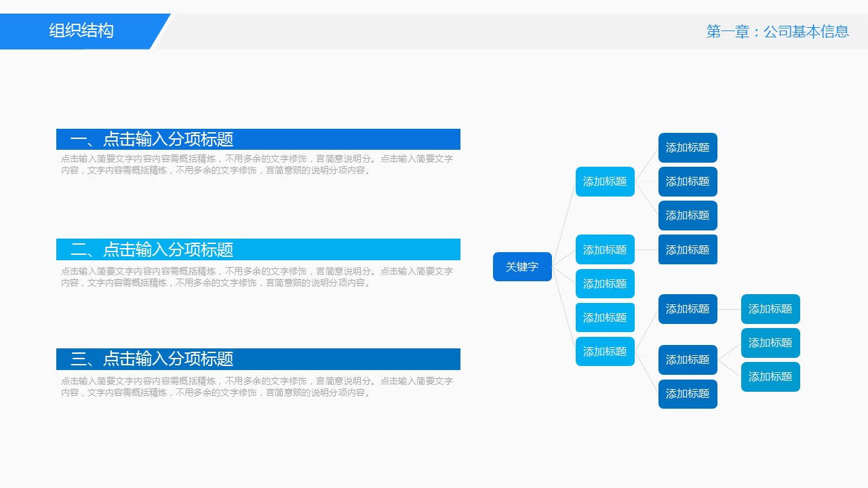Click the bottom 添加标题 node in the rightmost column
The image size is (868, 488).
tap(770, 377)
